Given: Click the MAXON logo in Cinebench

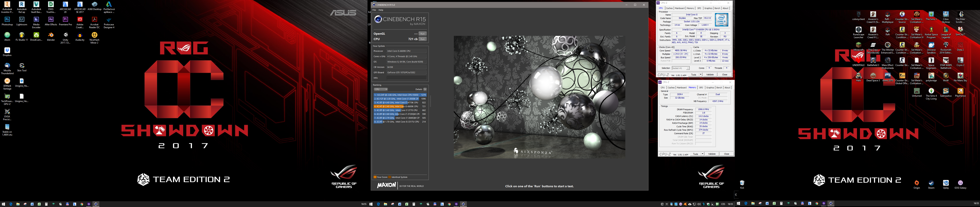Looking at the screenshot, I should pyautogui.click(x=386, y=186).
